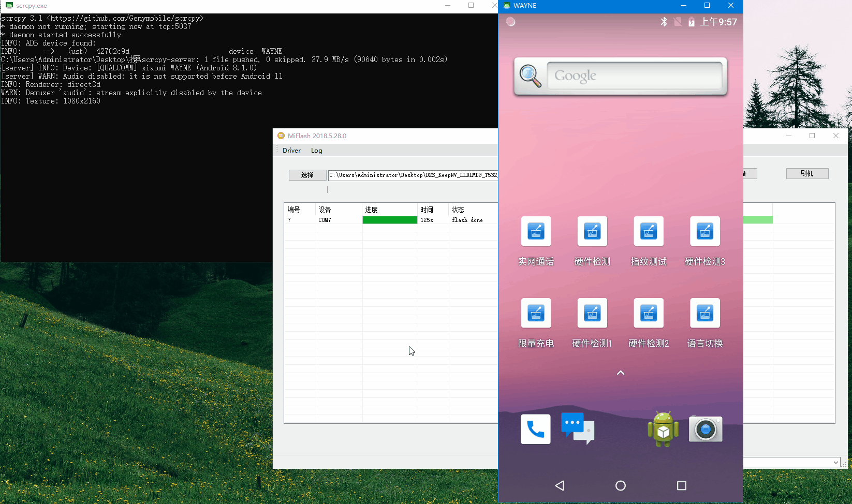Open the Driver menu in MiFlash
The height and width of the screenshot is (504, 852).
click(x=291, y=151)
